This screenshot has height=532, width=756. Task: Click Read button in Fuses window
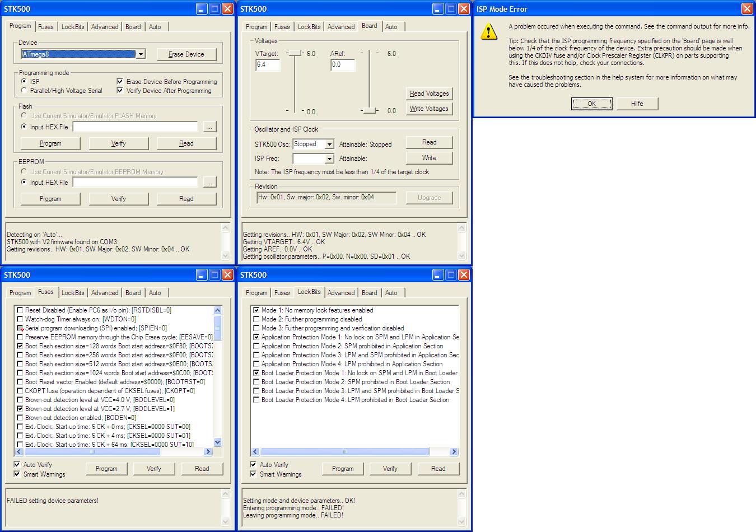pos(202,469)
